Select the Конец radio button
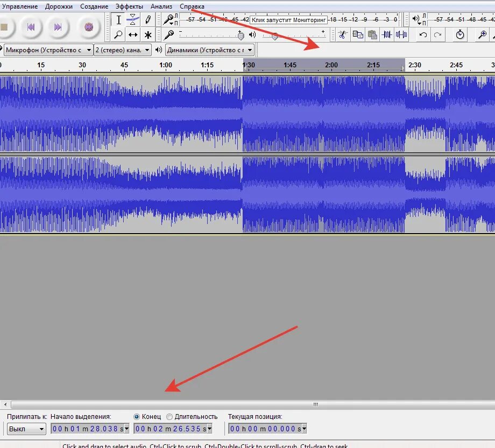The height and width of the screenshot is (448, 495). [137, 417]
